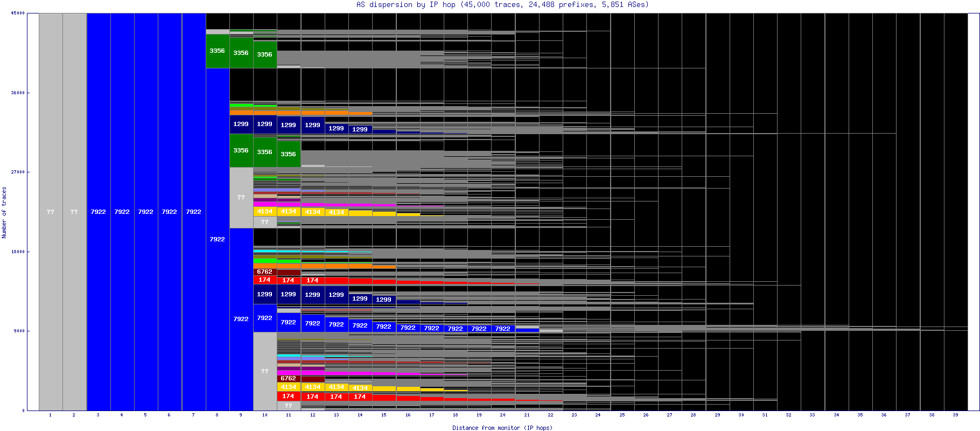Select the navy 1299 block in hop 9 column
The image size is (980, 431).
tap(241, 124)
